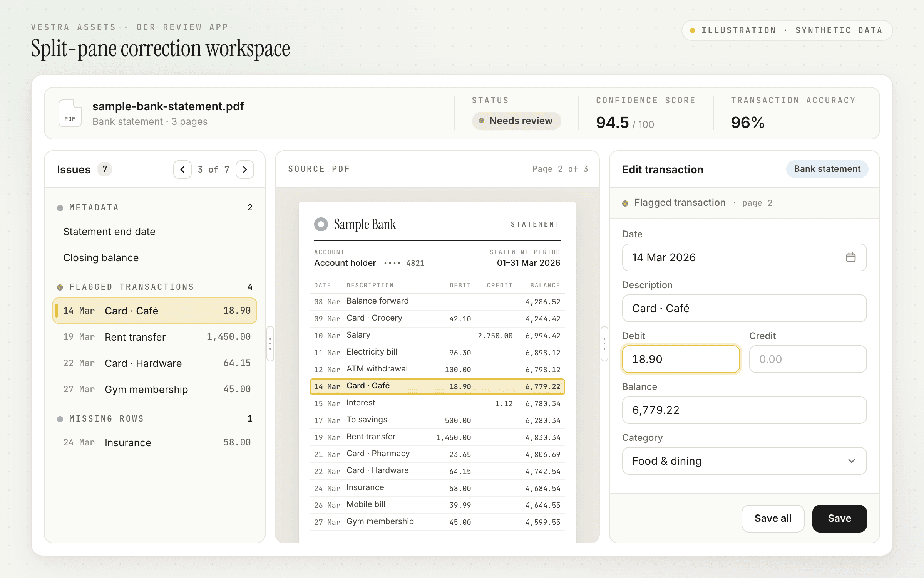Image resolution: width=924 pixels, height=578 pixels.
Task: Click the Balance forward row in PDF
Action: point(437,302)
